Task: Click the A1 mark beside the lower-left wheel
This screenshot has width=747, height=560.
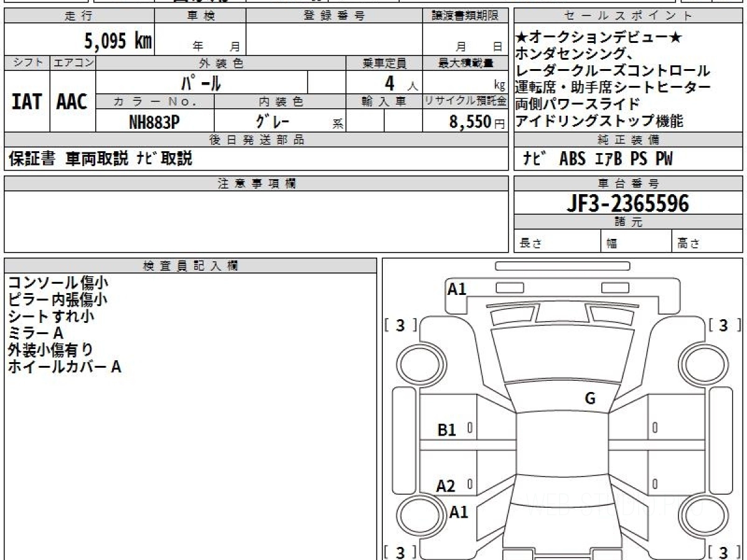Action: 459,512
